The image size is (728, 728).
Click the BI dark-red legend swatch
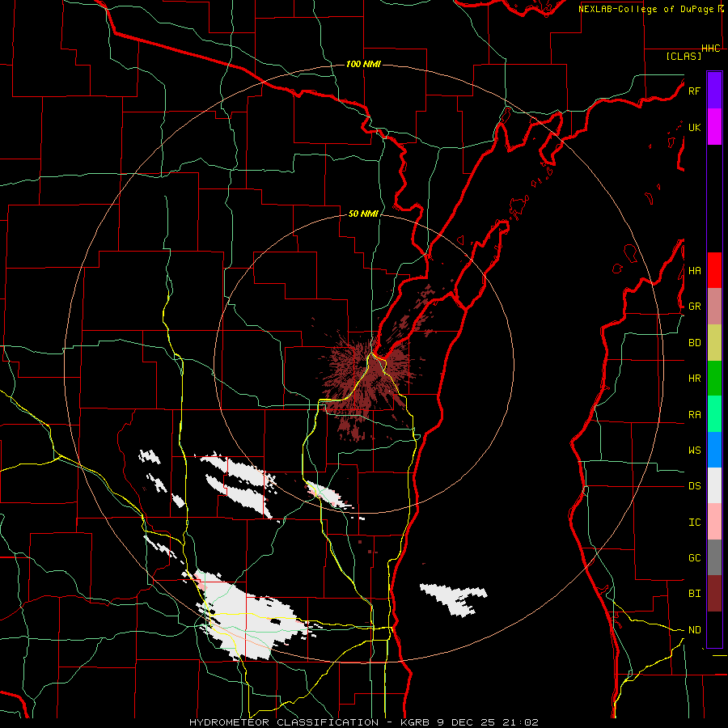714,594
